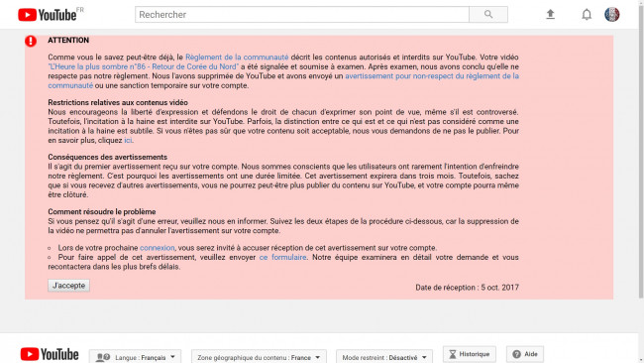Click the YouTube logo in the header

click(48, 15)
